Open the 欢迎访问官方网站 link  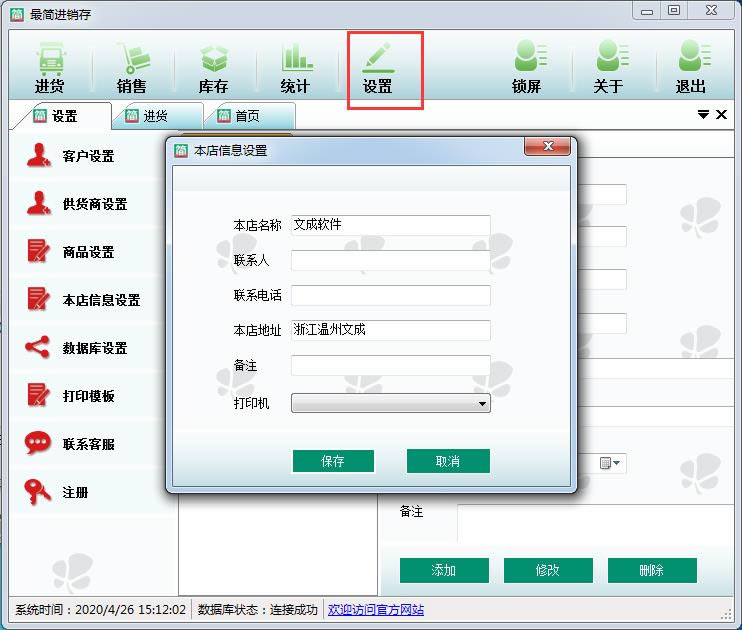(376, 610)
